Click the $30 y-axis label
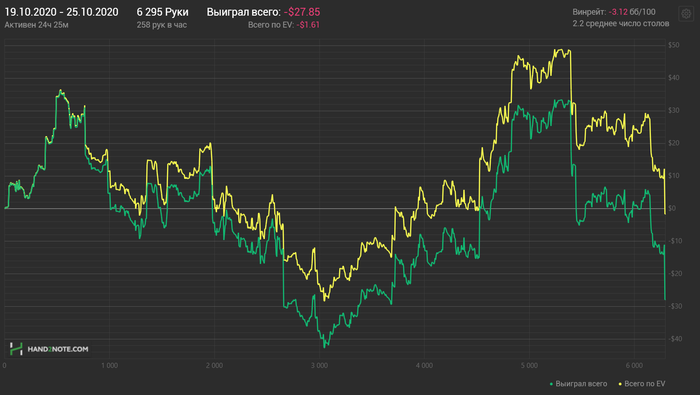The image size is (700, 395). coord(674,110)
